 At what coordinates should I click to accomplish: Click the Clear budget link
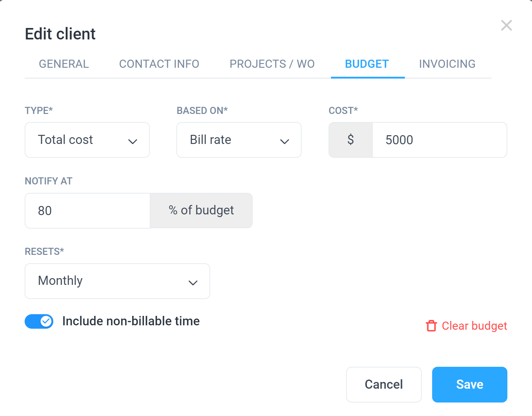467,326
